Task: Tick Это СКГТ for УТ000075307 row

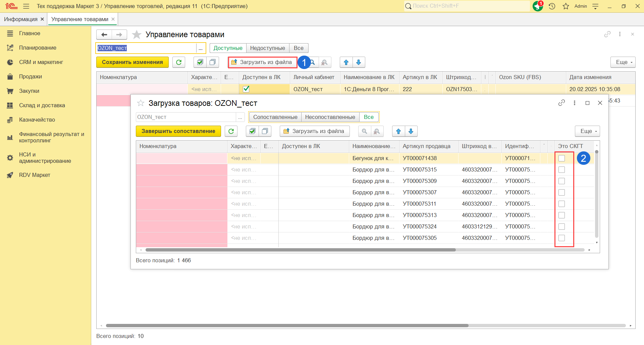Action: pyautogui.click(x=562, y=193)
